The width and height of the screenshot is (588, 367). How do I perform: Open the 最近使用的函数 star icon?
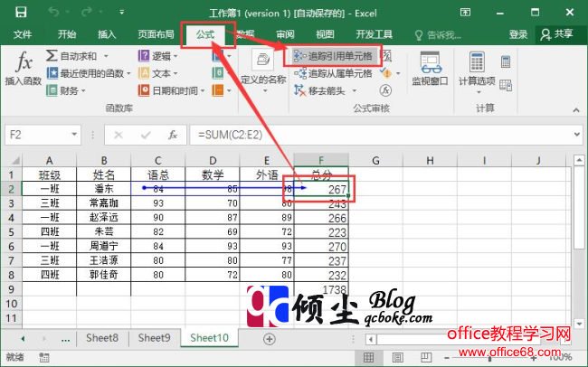52,73
